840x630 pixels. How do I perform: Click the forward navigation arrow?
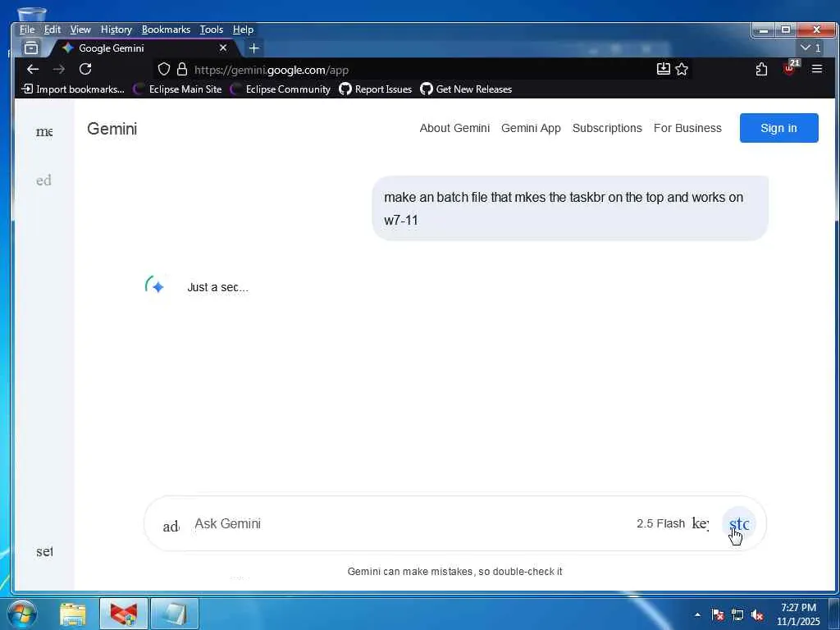click(x=59, y=69)
